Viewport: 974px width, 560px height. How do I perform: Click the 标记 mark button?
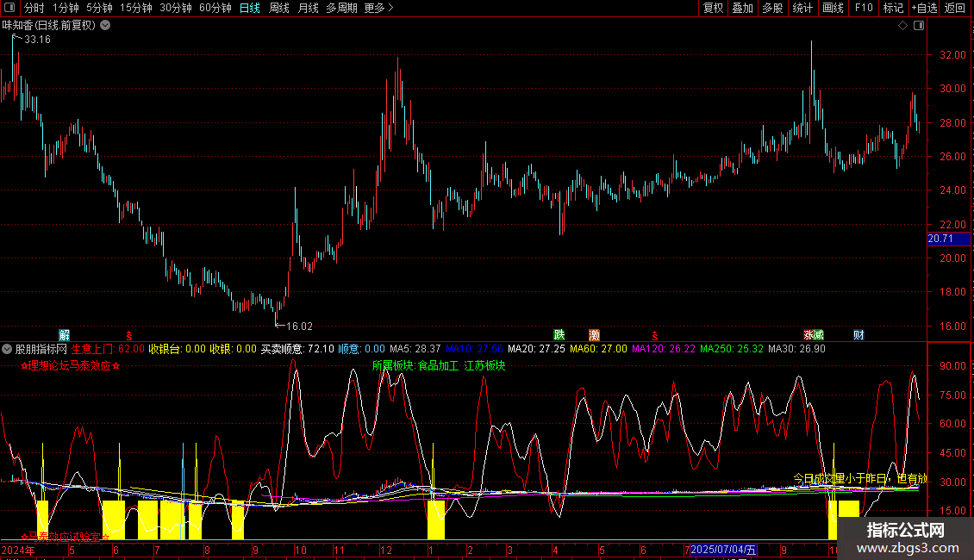893,8
